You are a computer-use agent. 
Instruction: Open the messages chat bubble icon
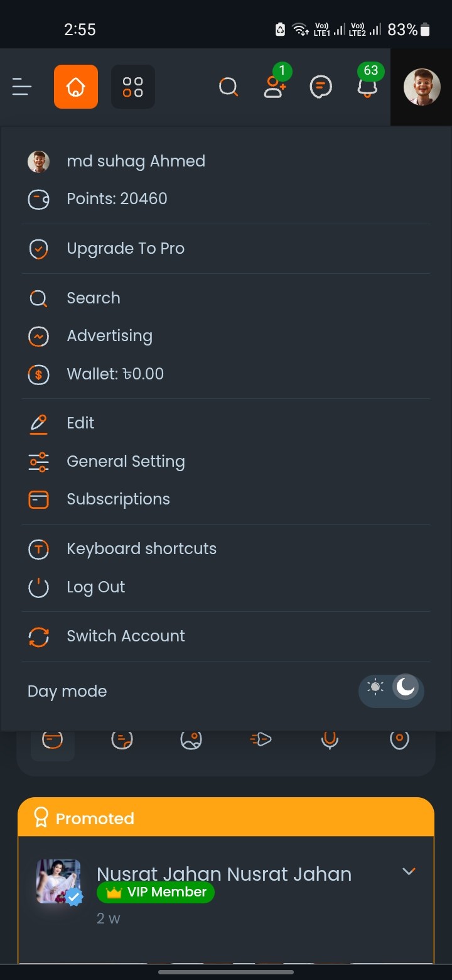[321, 87]
